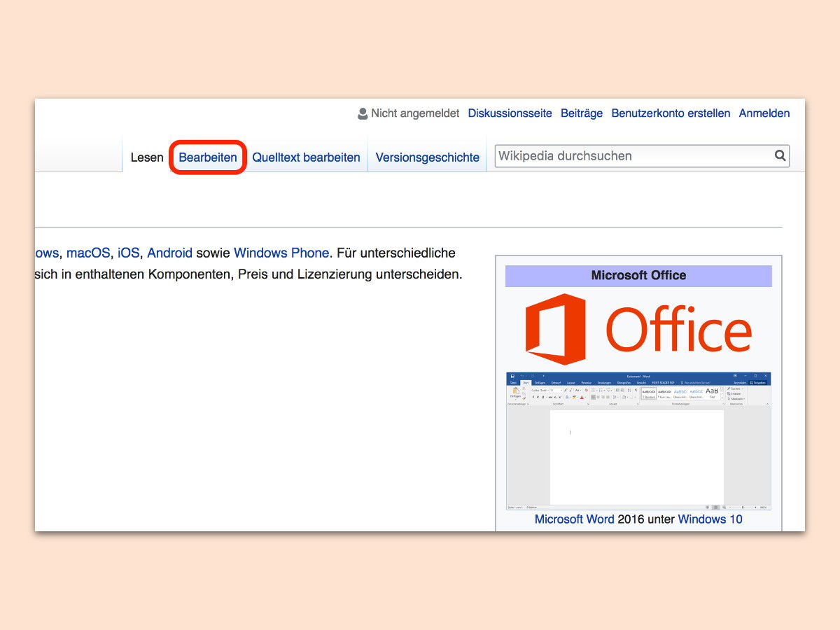Open the Android article link

coord(169,253)
